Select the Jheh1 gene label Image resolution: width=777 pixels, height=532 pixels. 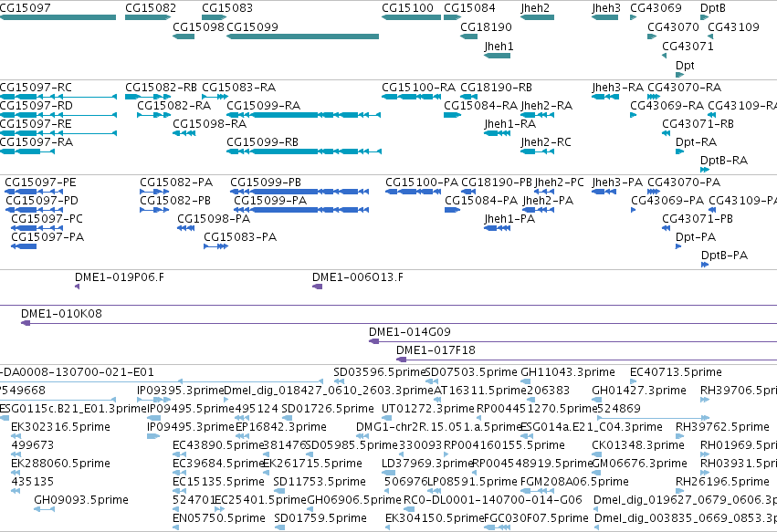pyautogui.click(x=499, y=46)
